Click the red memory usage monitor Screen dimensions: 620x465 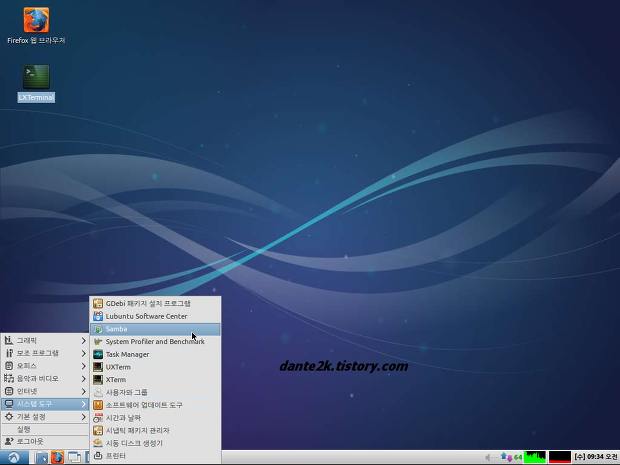pyautogui.click(x=560, y=457)
